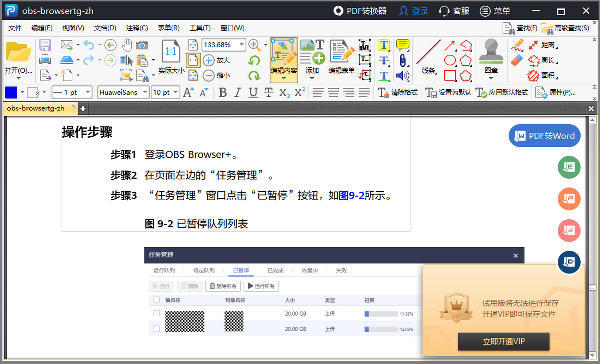Click the 立即开通VIP button
The width and height of the screenshot is (600, 364).
(x=503, y=342)
